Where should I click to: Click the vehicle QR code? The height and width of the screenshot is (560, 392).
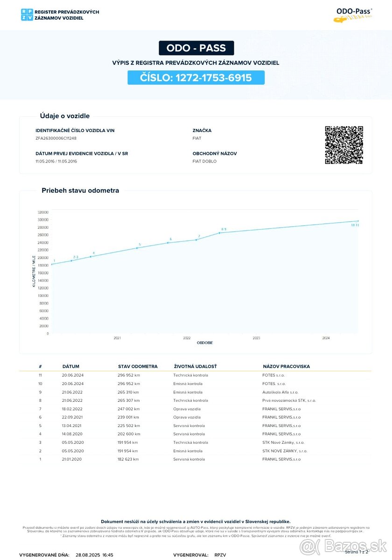[344, 145]
